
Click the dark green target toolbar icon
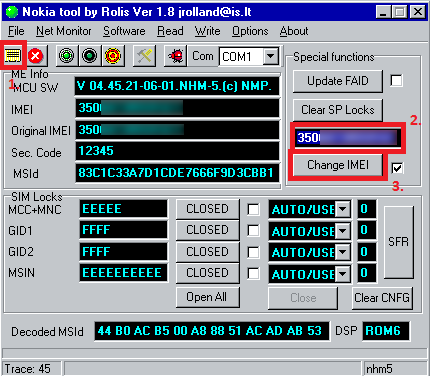[89, 56]
